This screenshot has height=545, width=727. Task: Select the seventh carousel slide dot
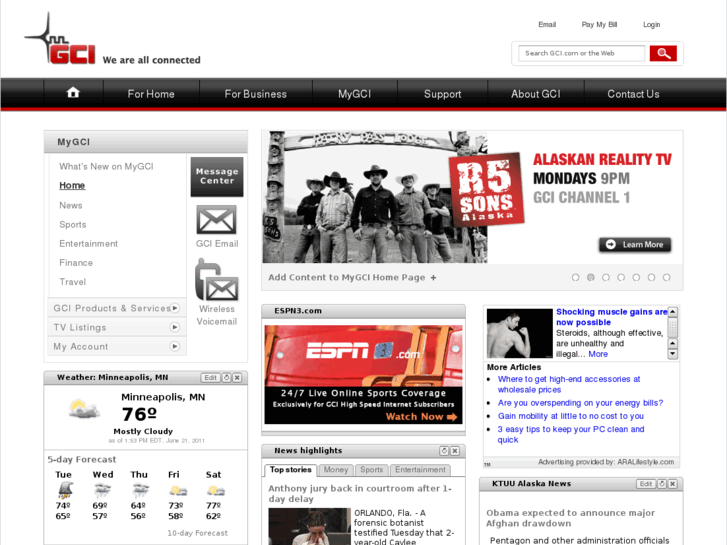pyautogui.click(x=666, y=277)
